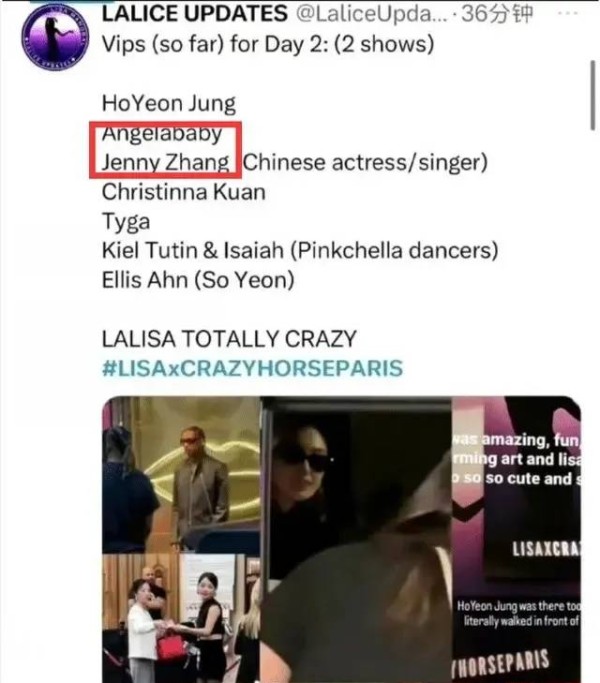Open the #LISAxCRAZYHORSEPARIS hashtag
The image size is (600, 683).
point(252,368)
